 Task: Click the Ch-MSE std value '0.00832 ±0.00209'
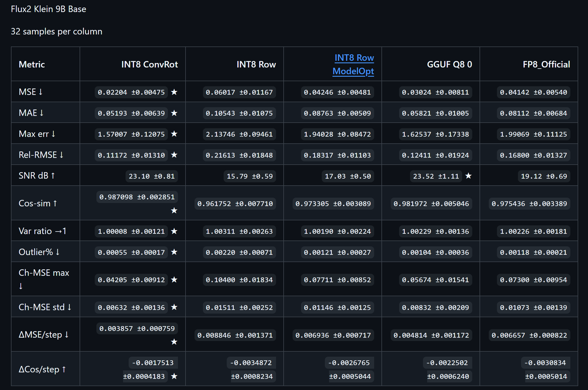[435, 307]
